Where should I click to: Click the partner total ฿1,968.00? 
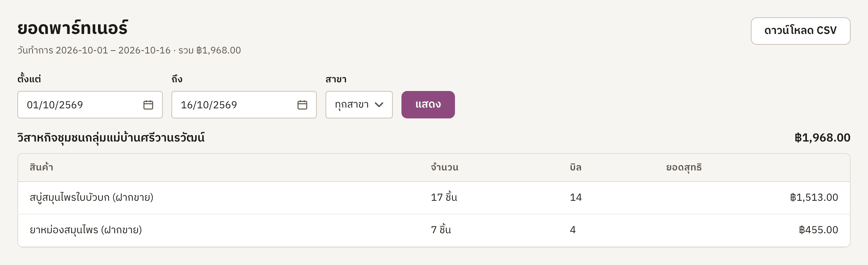[822, 138]
